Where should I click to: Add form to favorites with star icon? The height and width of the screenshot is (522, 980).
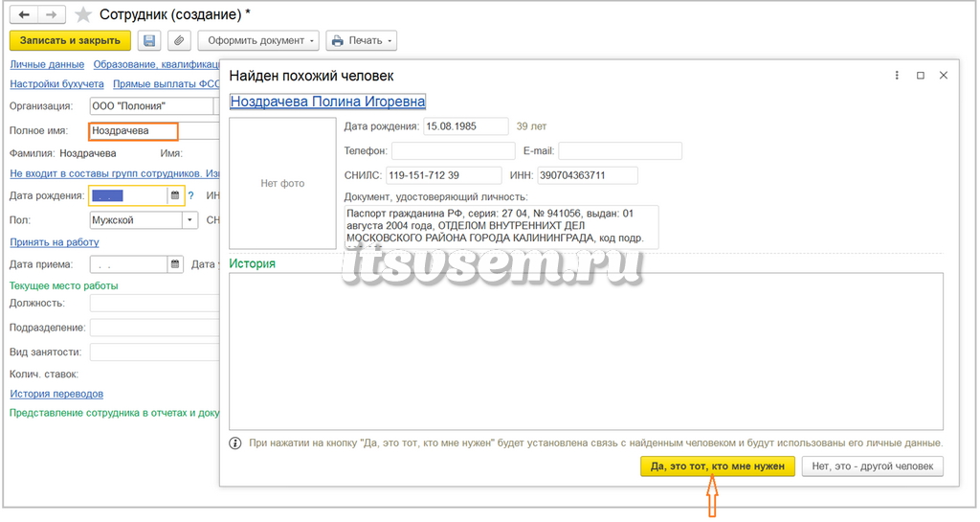pos(83,14)
